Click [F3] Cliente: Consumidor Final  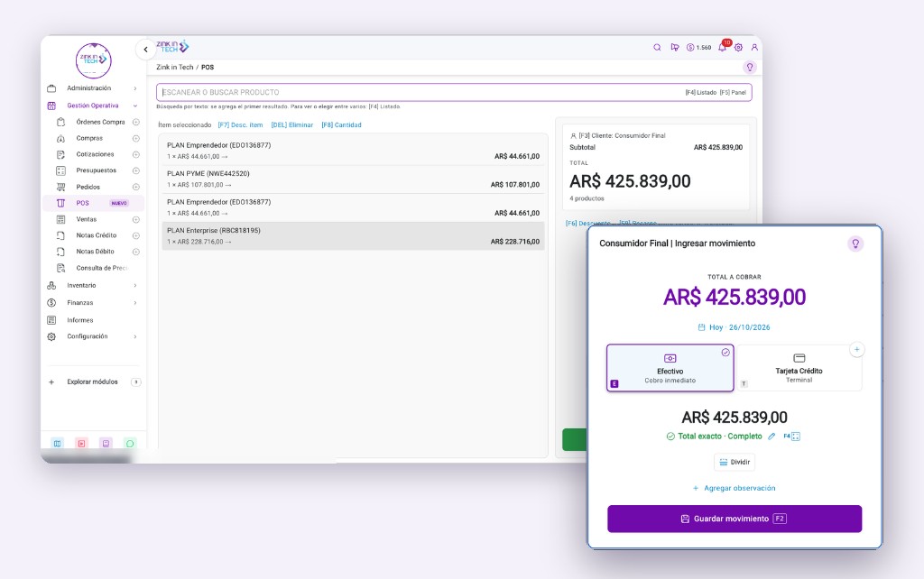pyautogui.click(x=617, y=135)
